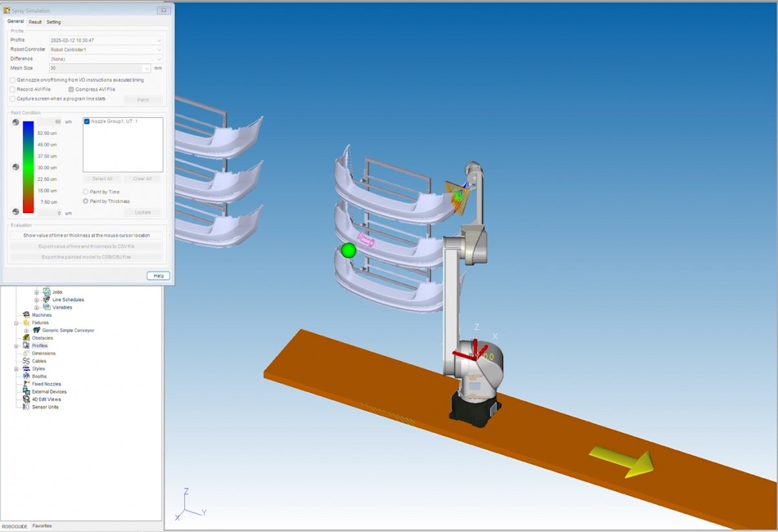Enable the Record AVI File checkbox

[12, 89]
